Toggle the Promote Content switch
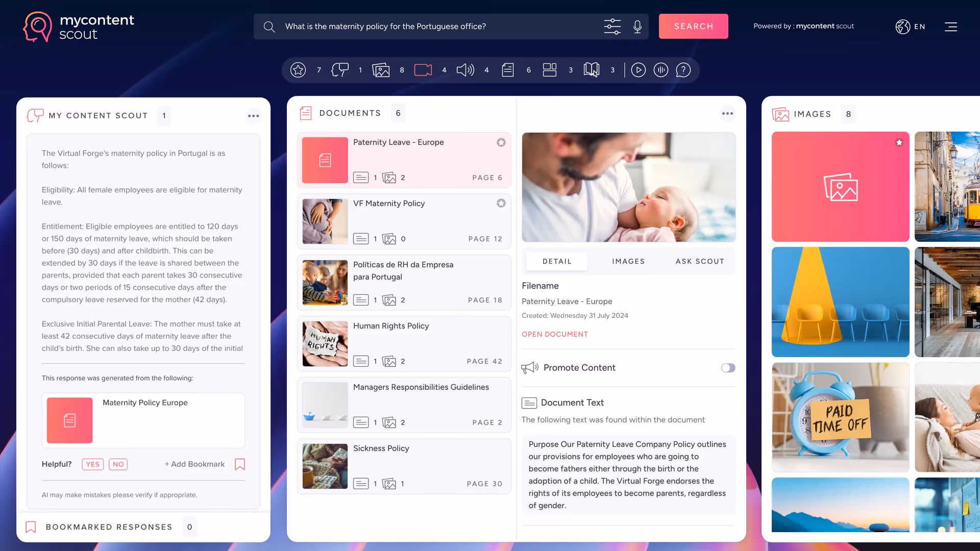Image resolution: width=980 pixels, height=551 pixels. pyautogui.click(x=728, y=368)
